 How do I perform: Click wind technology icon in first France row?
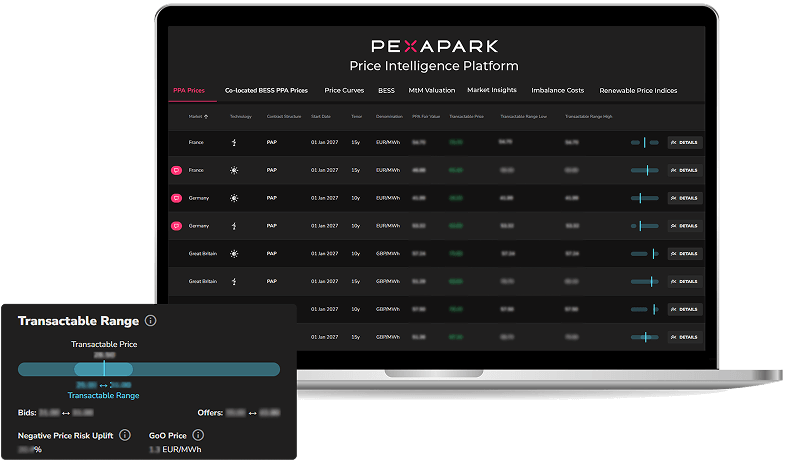pos(234,143)
